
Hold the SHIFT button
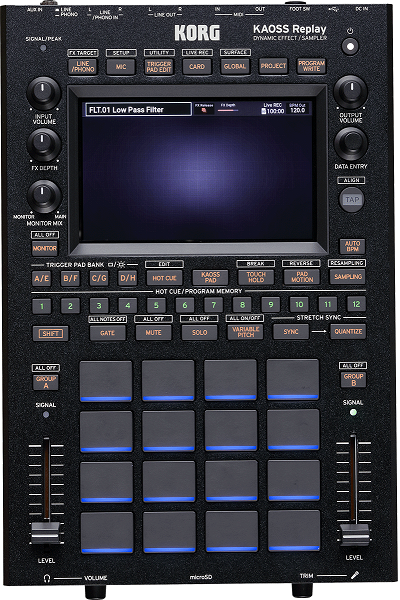51,333
